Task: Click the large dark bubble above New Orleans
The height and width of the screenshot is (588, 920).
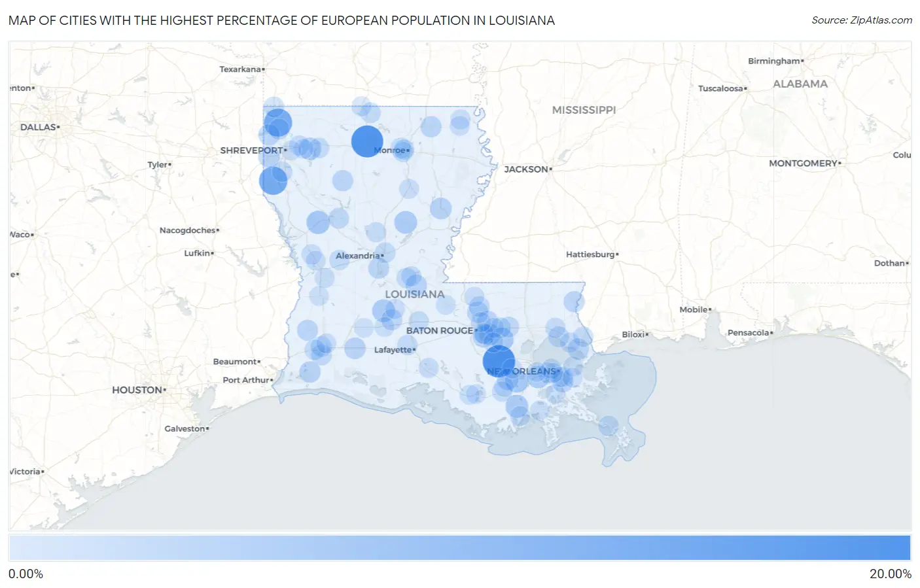Action: click(499, 361)
